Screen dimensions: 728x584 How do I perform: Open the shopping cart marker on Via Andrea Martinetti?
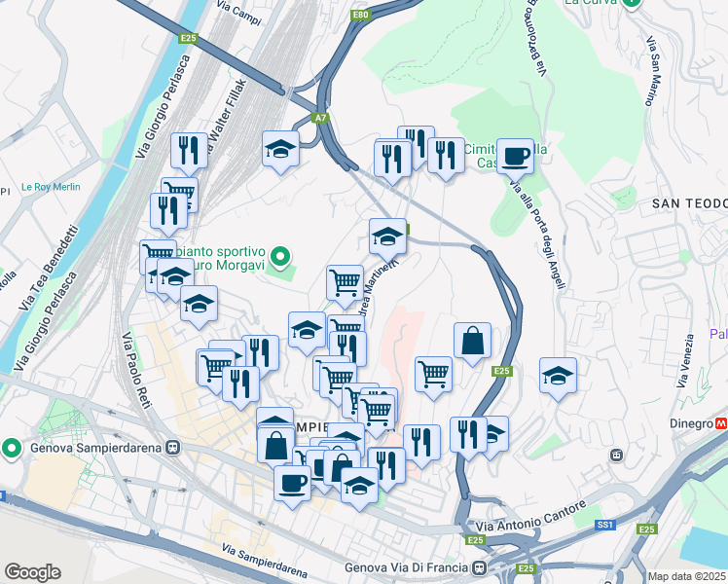point(345,286)
